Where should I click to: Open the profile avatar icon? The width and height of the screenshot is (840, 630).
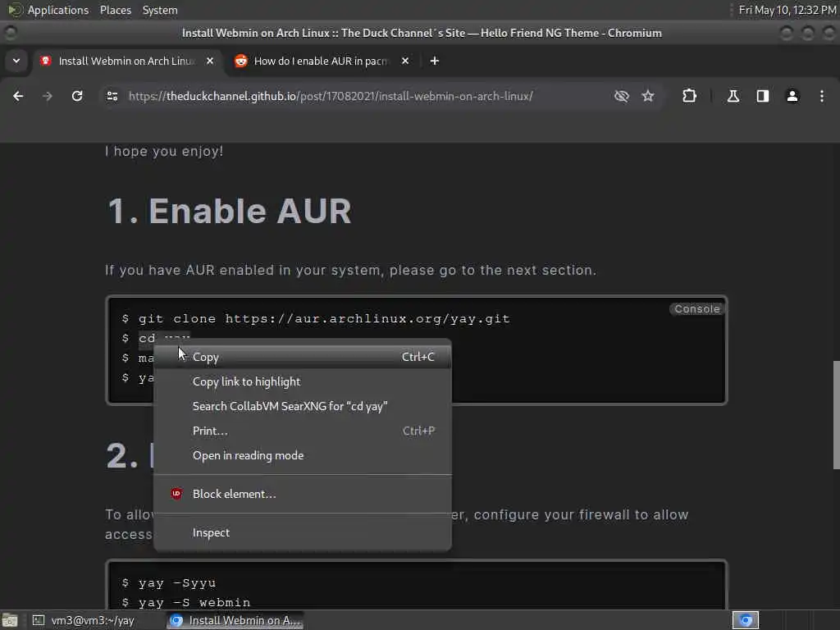pyautogui.click(x=792, y=96)
